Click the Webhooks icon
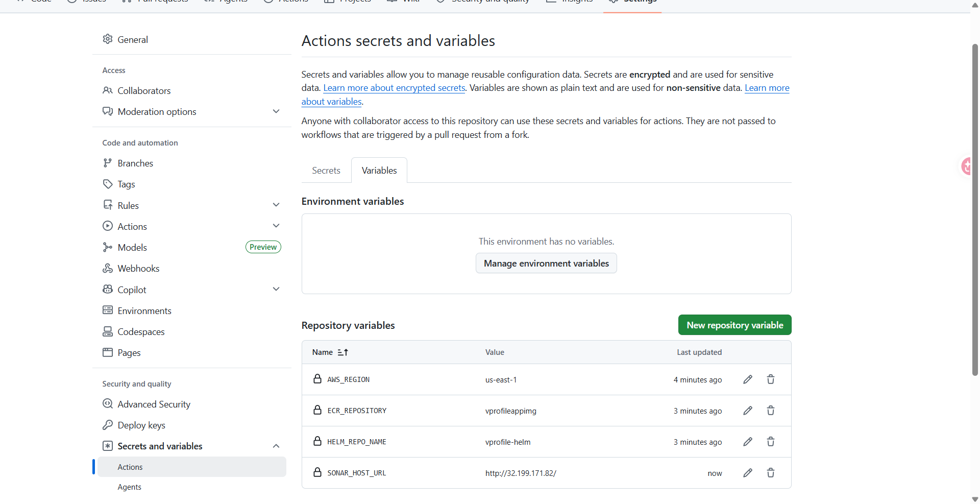This screenshot has width=980, height=504. click(107, 268)
